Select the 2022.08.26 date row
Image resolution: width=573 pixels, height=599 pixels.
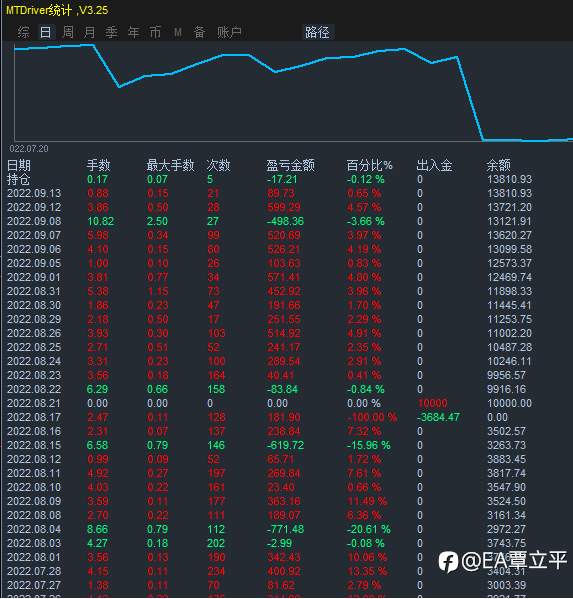click(x=34, y=333)
